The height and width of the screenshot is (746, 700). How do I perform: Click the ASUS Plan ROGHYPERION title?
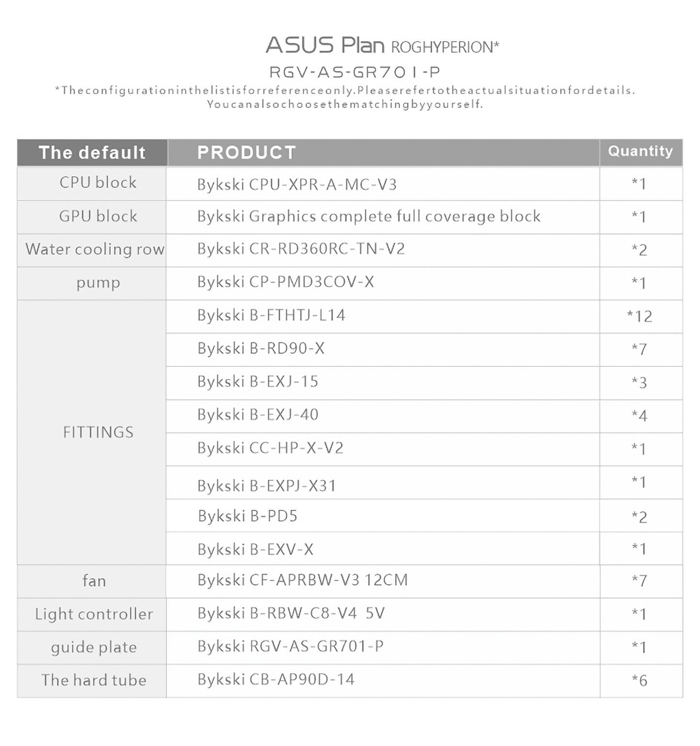[x=382, y=46]
